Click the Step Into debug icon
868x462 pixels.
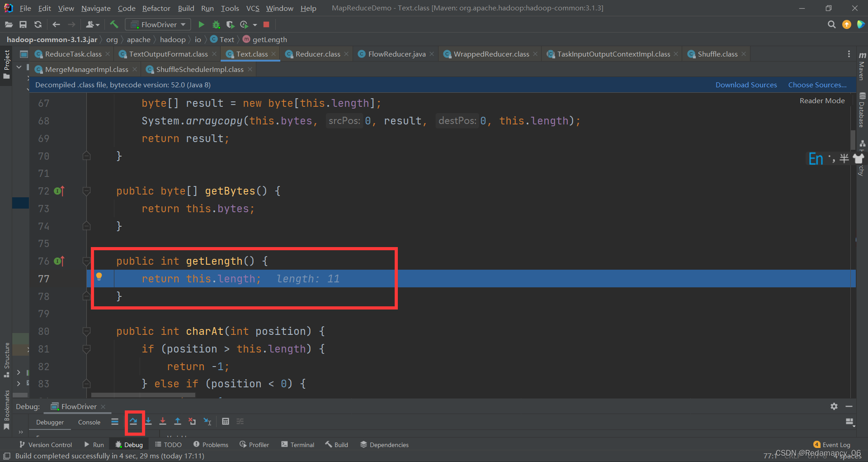point(148,422)
